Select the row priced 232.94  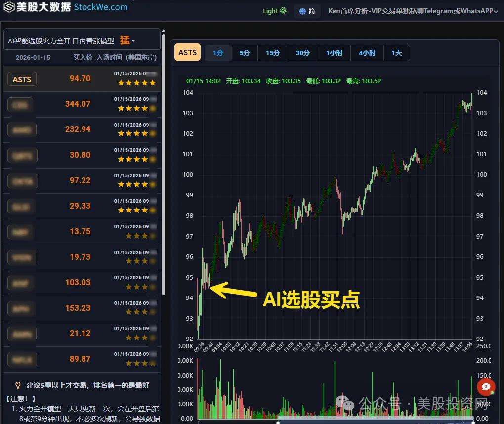[82, 129]
